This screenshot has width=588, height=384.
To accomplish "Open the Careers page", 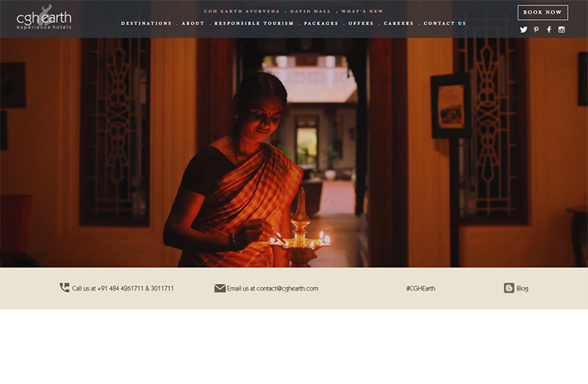I will [399, 23].
